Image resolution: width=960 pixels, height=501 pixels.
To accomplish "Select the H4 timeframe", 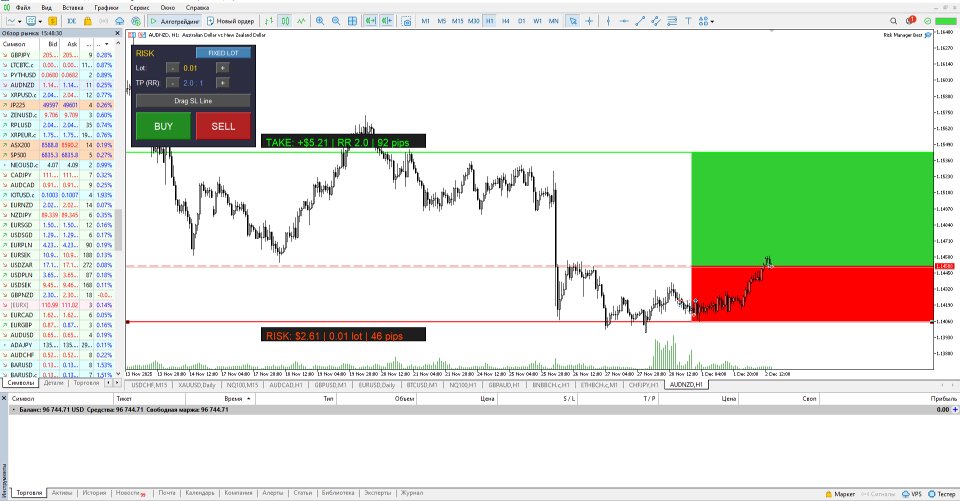I will coord(505,21).
